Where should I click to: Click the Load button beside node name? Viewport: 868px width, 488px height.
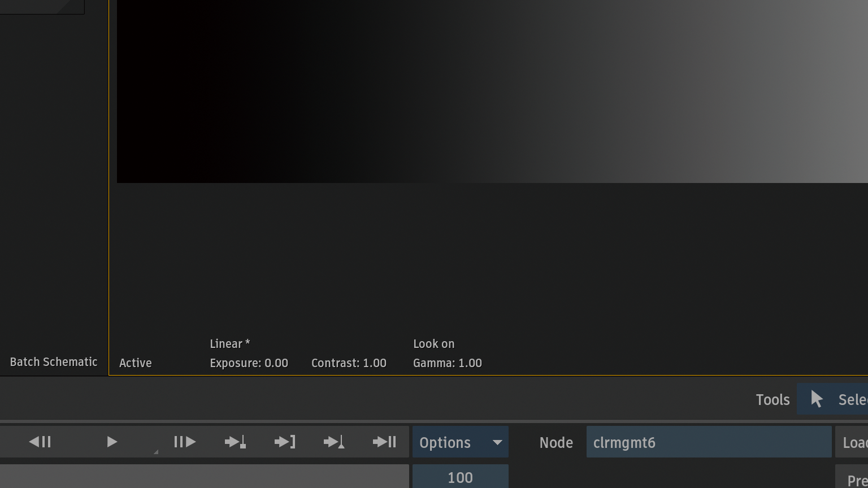click(853, 442)
